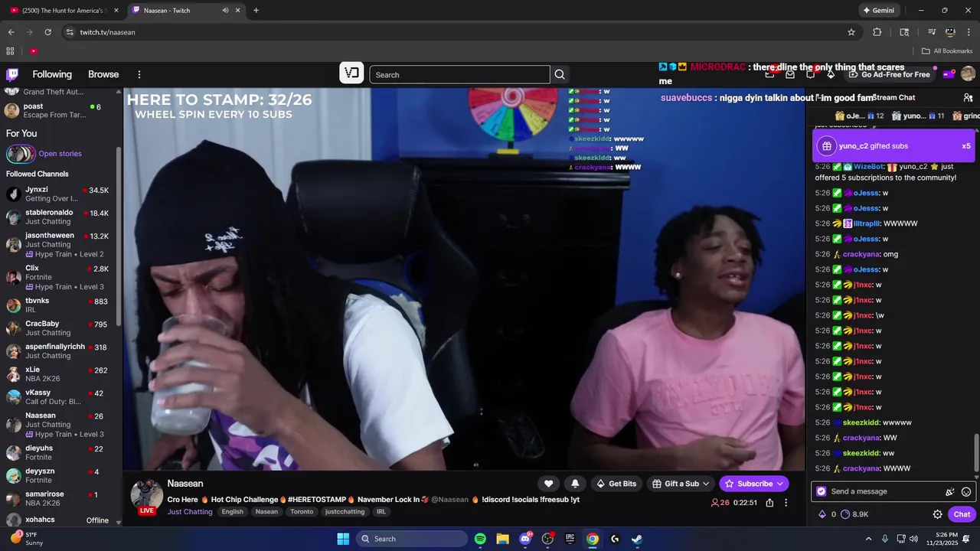Click the purple Chat send button
Image resolution: width=980 pixels, height=551 pixels.
(x=962, y=514)
